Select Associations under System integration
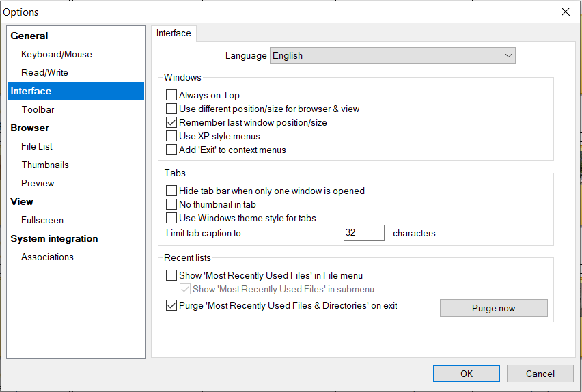Viewport: 582px width, 392px height. coord(47,257)
